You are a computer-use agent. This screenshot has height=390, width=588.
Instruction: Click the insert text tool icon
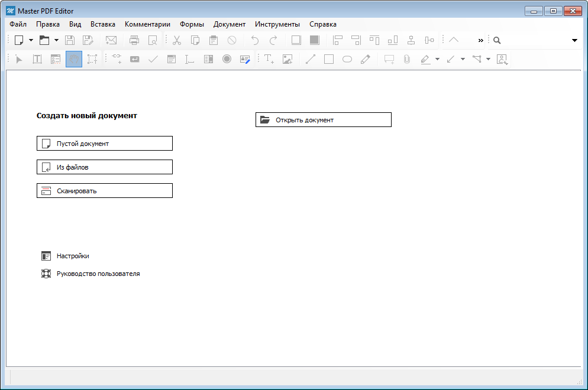(269, 59)
